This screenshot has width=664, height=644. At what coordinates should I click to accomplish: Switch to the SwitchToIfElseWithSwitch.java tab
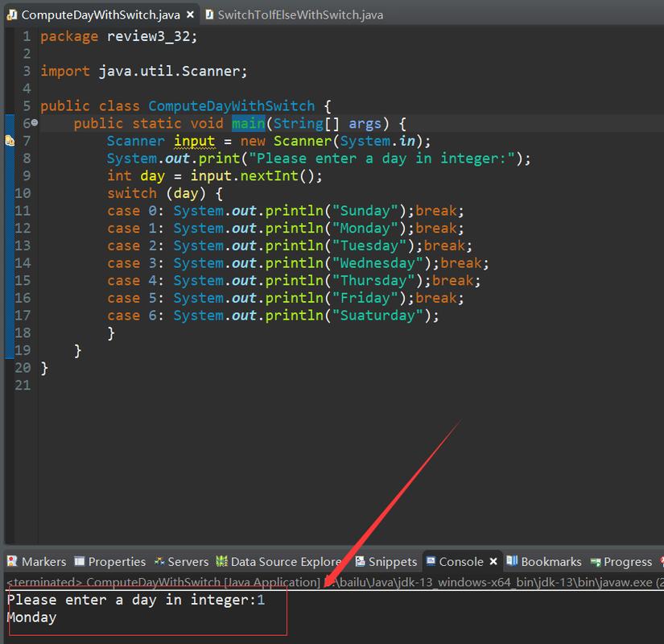tap(299, 15)
